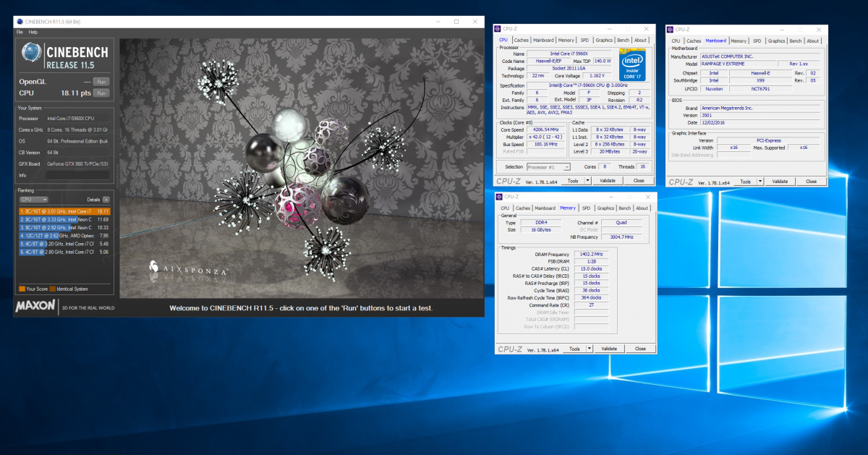The image size is (868, 455).
Task: Select ranking row 8C/16T @ 2.92 GHz Xeon
Action: 64,227
